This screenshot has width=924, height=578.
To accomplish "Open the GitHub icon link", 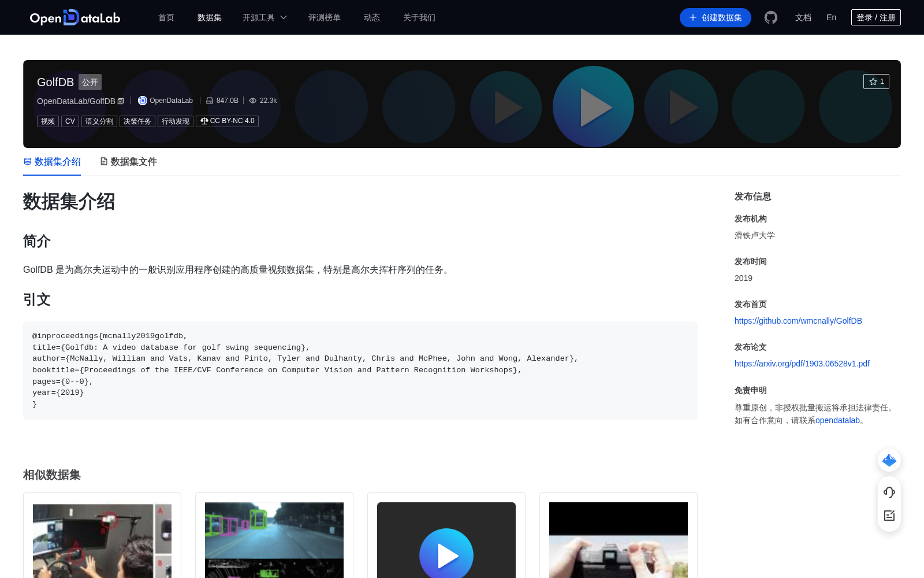I will click(x=771, y=17).
